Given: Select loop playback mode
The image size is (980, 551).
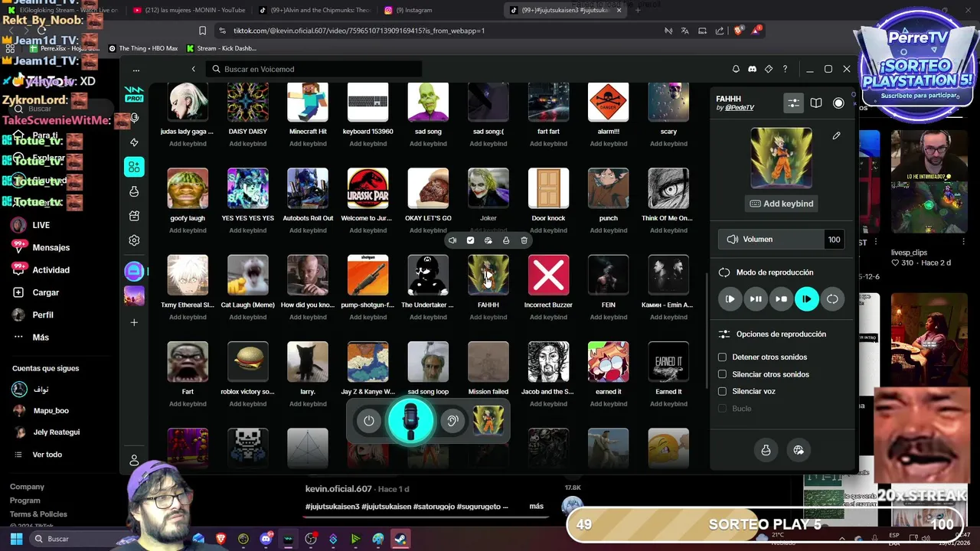Looking at the screenshot, I should 832,299.
